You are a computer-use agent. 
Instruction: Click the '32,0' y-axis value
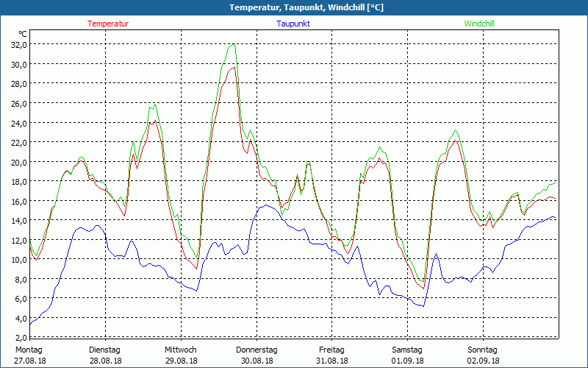point(19,45)
